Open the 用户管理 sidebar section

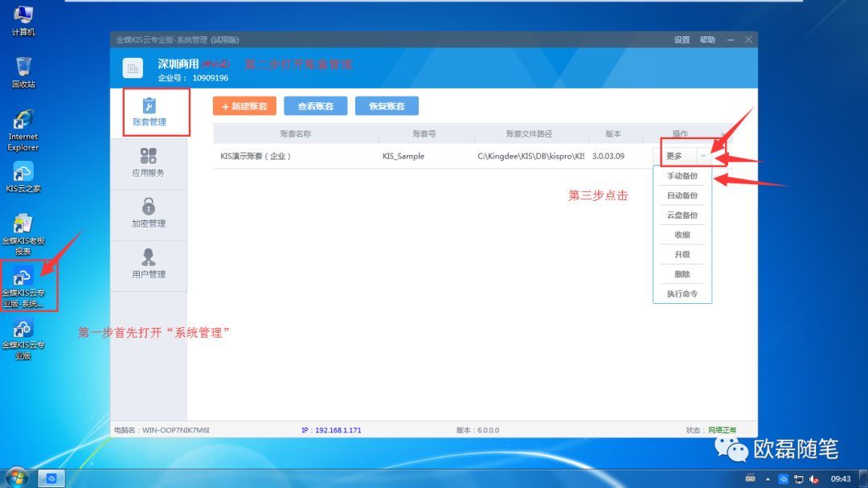(149, 264)
